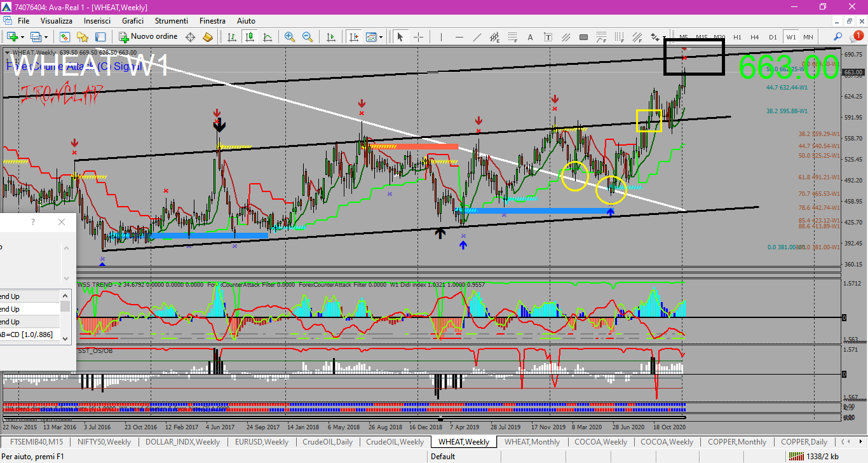Switch timeframe to MN
Image resolution: width=868 pixels, height=463 pixels.
coord(808,37)
